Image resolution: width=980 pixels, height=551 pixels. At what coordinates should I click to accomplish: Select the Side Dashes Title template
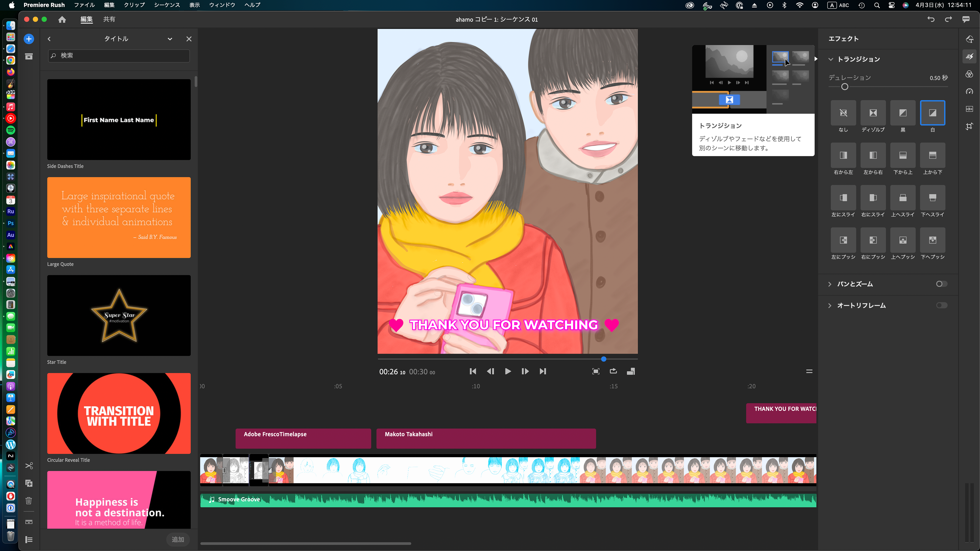(x=119, y=119)
